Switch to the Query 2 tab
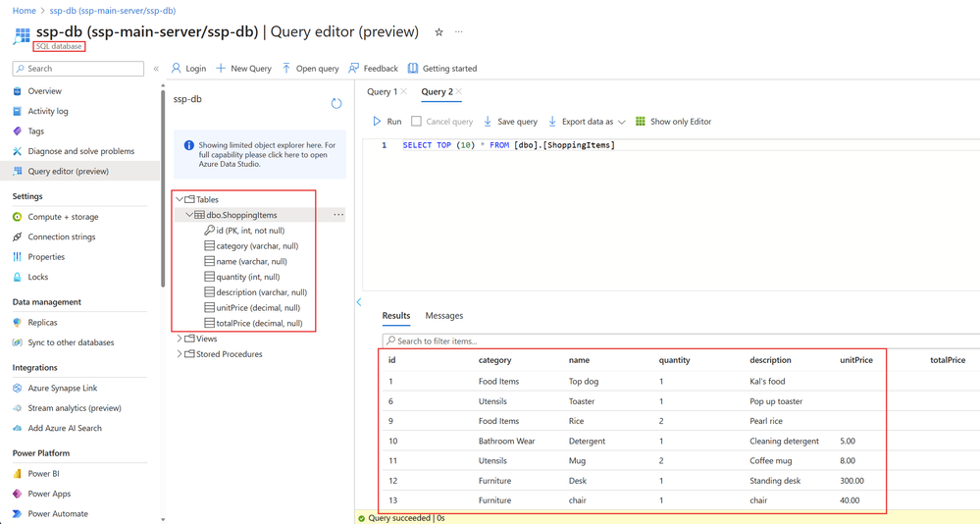Image resolution: width=980 pixels, height=524 pixels. pyautogui.click(x=437, y=91)
